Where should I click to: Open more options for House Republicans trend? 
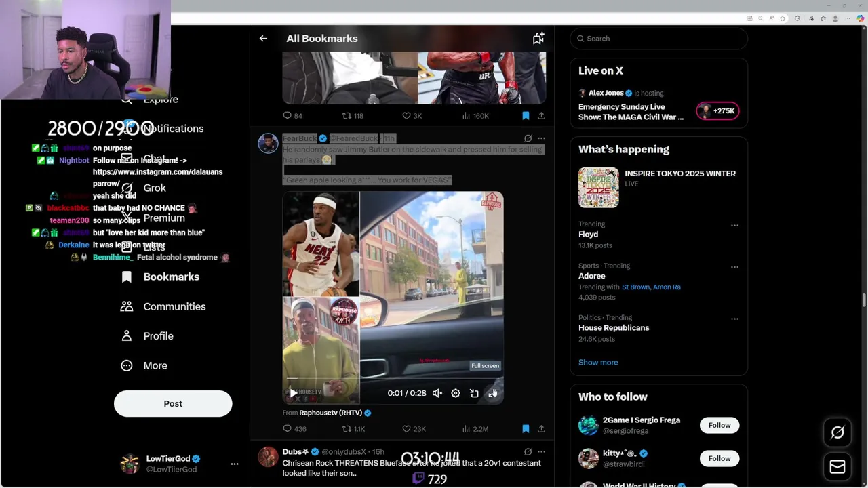[734, 319]
